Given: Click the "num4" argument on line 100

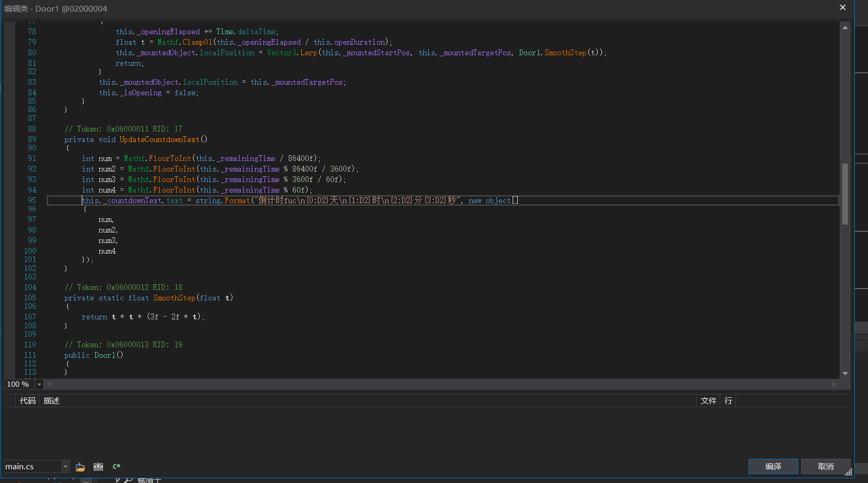Looking at the screenshot, I should (x=107, y=251).
